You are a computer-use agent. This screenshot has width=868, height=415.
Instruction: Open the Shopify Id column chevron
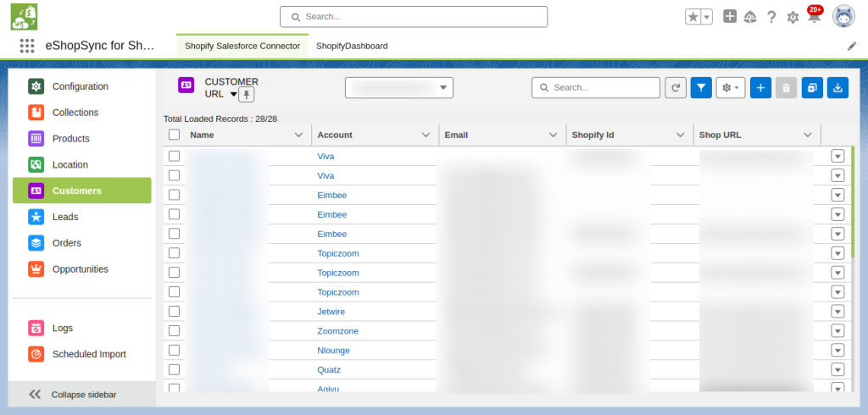click(x=681, y=135)
